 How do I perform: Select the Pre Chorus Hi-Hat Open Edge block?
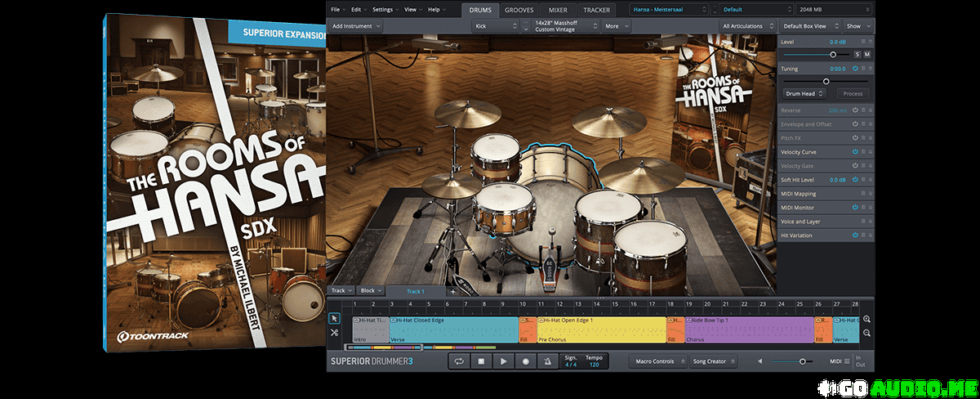(x=601, y=329)
